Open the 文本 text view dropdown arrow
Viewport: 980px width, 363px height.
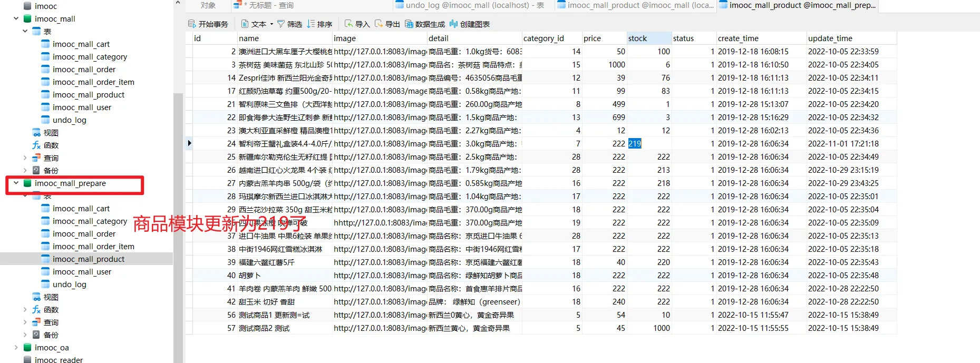click(x=271, y=24)
